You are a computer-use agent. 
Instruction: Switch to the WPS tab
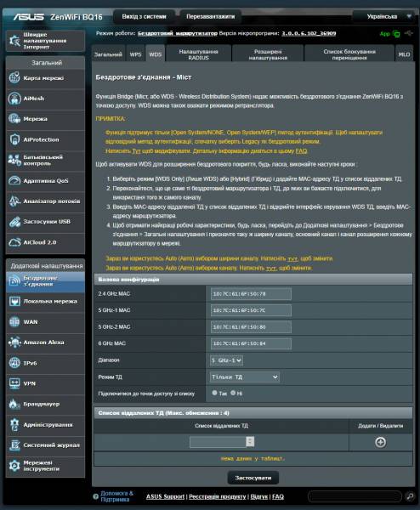coord(135,54)
